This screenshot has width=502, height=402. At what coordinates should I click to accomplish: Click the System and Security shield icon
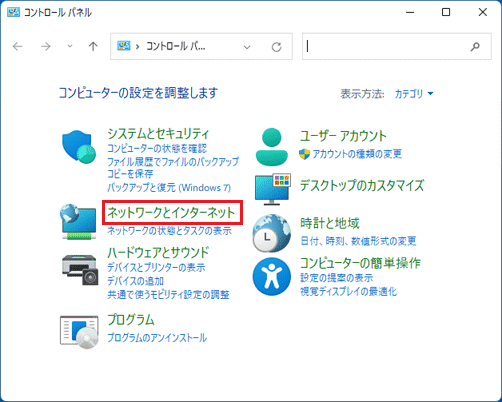pyautogui.click(x=79, y=147)
